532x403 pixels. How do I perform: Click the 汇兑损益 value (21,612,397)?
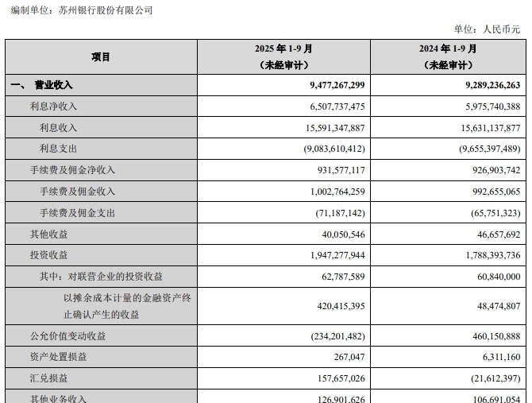[x=486, y=379]
